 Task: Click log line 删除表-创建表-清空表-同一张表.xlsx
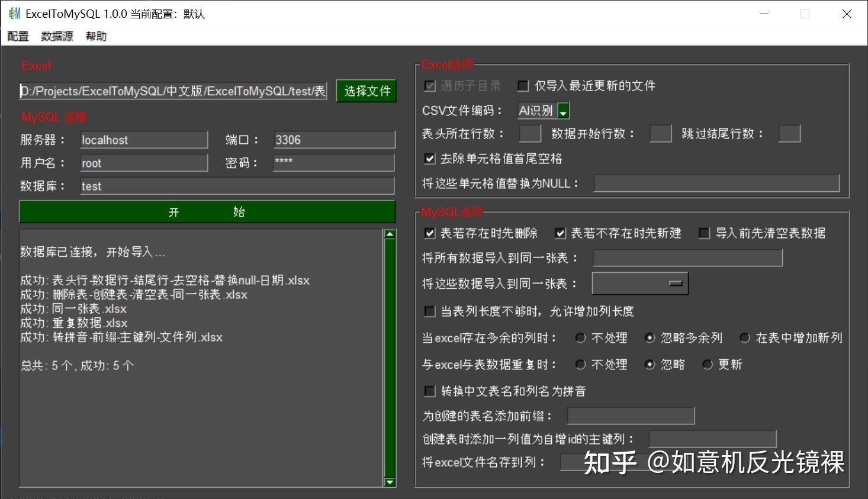(134, 295)
